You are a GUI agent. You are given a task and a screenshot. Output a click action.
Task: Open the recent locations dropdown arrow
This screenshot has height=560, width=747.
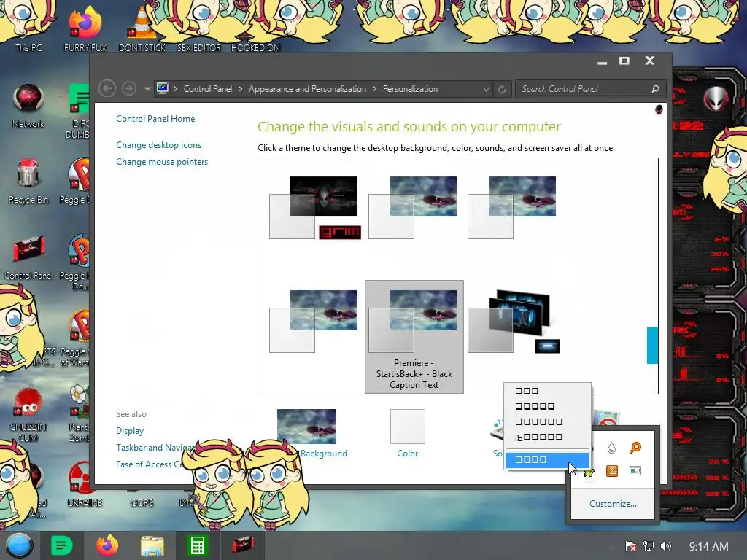147,89
